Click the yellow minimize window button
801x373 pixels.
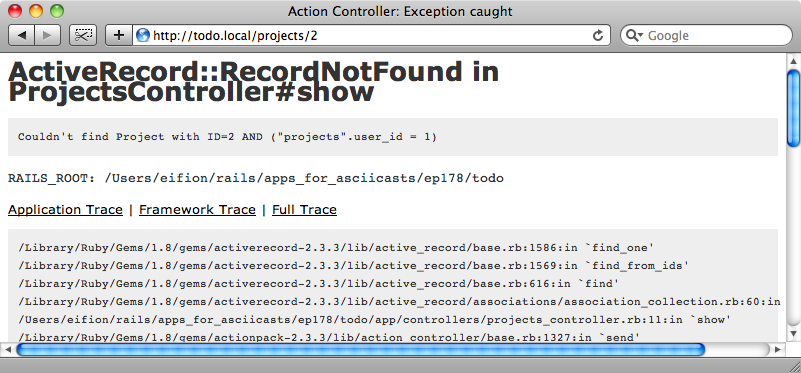pyautogui.click(x=36, y=11)
